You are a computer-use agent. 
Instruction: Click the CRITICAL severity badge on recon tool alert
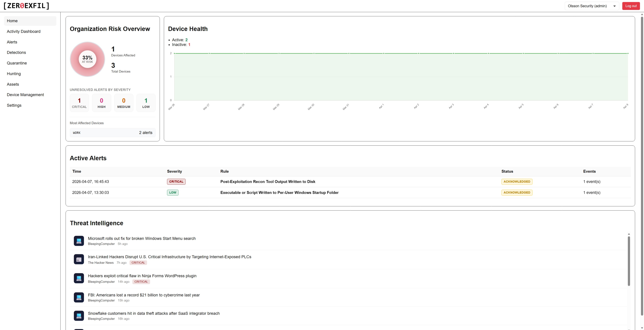coord(176,181)
